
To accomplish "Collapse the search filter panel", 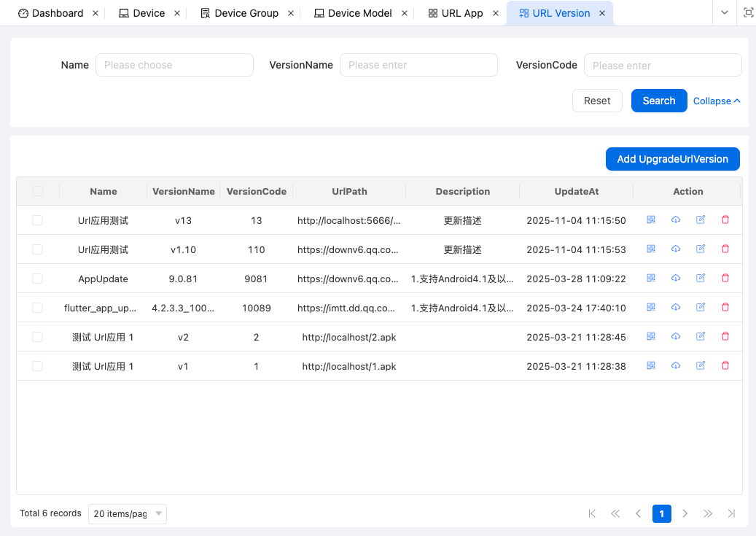I will [716, 101].
